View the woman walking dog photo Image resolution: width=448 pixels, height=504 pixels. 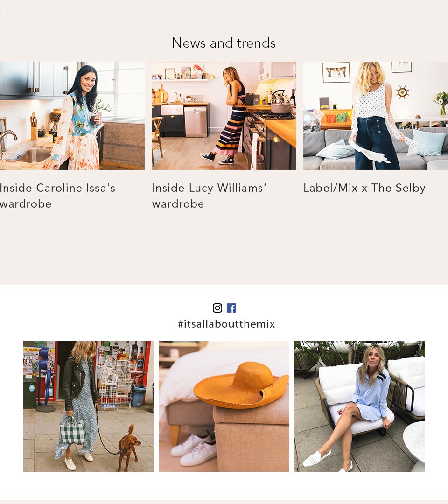click(89, 406)
